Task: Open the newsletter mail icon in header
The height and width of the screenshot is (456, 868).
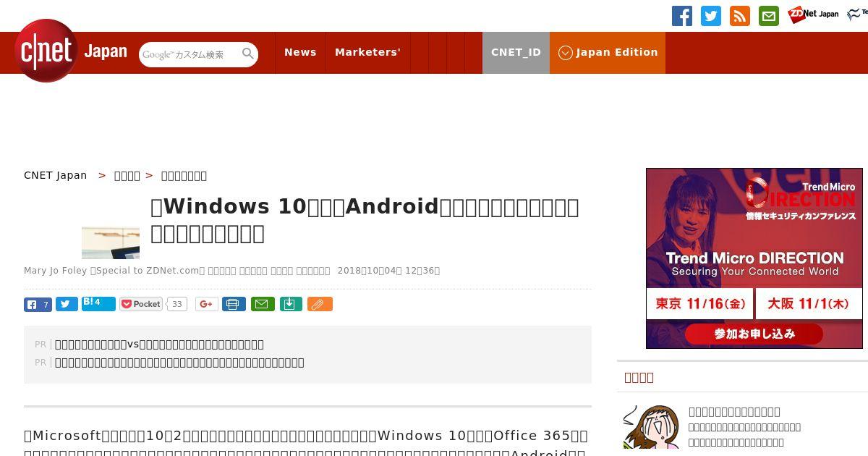Action: click(769, 16)
